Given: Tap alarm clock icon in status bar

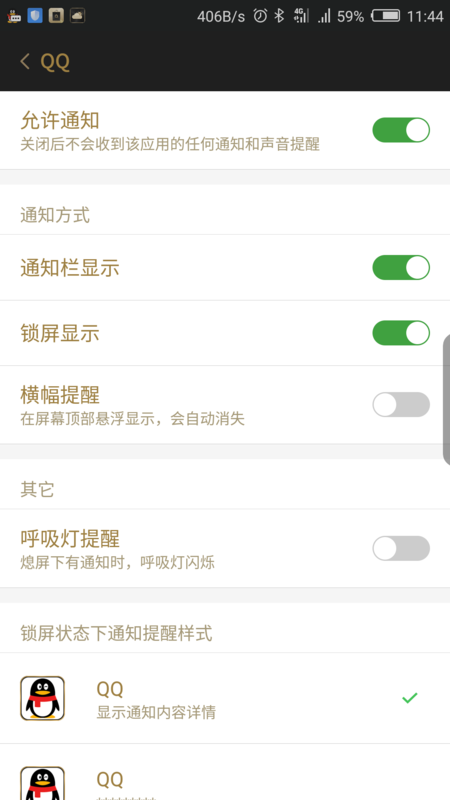Looking at the screenshot, I should (260, 16).
